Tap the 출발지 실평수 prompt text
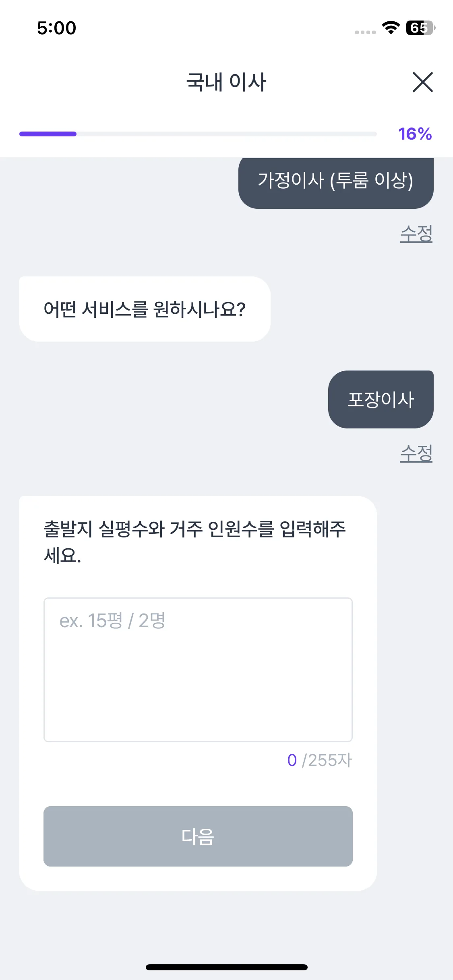 pos(194,542)
